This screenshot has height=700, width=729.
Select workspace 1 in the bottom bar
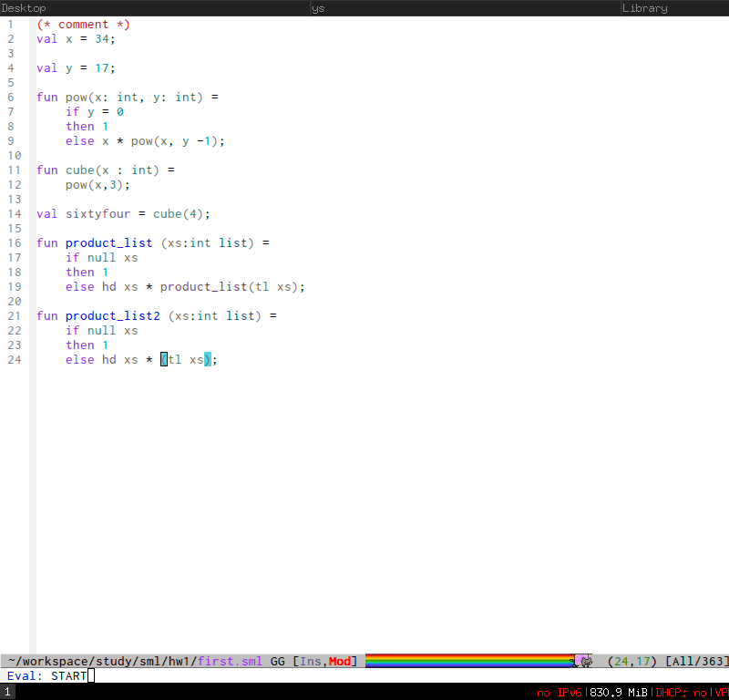pos(7,692)
